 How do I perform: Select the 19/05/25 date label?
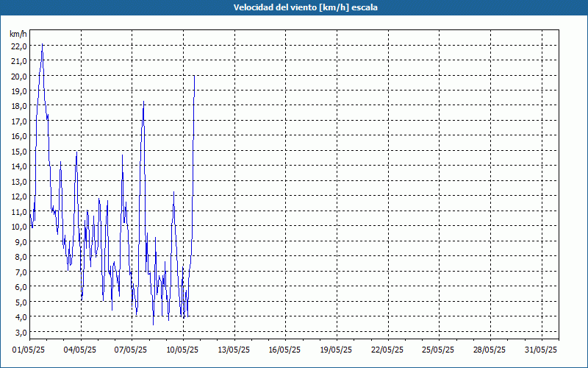click(x=336, y=350)
